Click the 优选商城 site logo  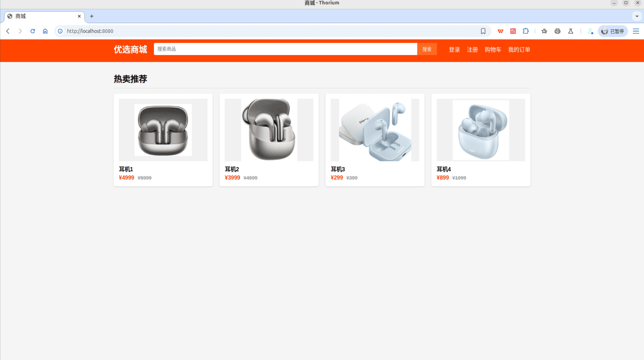[130, 49]
